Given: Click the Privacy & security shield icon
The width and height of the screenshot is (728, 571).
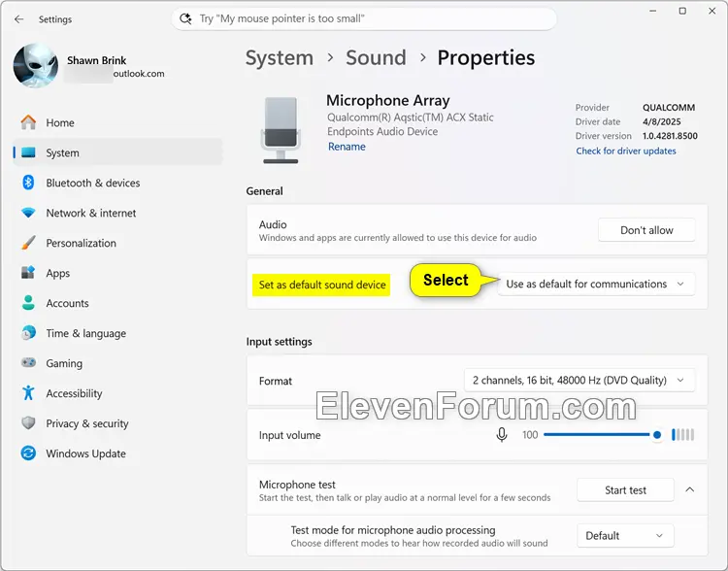Looking at the screenshot, I should click(28, 423).
